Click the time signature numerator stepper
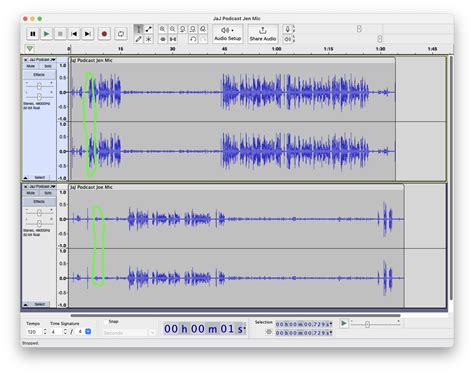Viewport: 474px width, 374px height. 65,332
